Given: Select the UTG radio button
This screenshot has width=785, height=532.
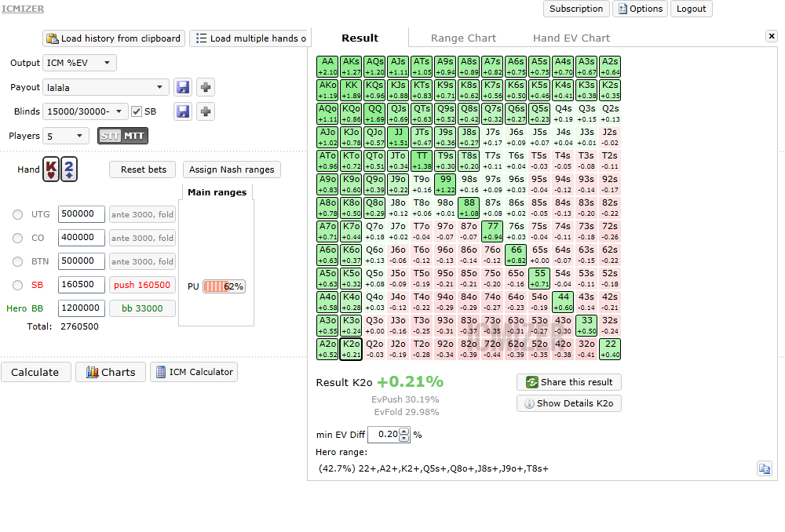Looking at the screenshot, I should pos(18,214).
